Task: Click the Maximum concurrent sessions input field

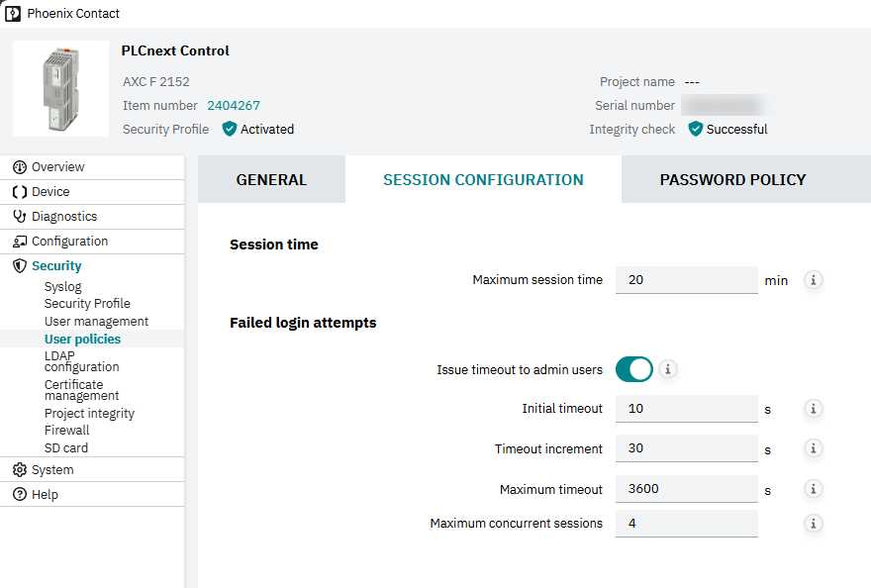Action: point(687,524)
